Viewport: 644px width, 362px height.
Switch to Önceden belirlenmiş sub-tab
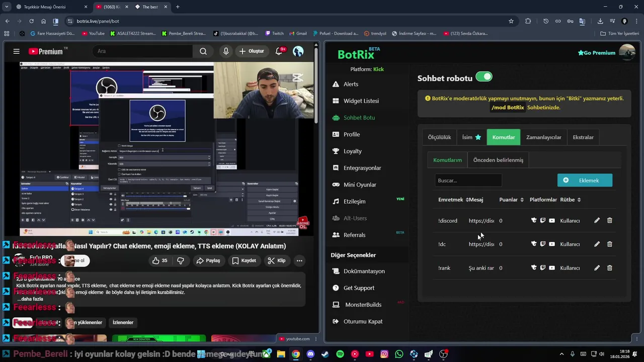coord(498,160)
